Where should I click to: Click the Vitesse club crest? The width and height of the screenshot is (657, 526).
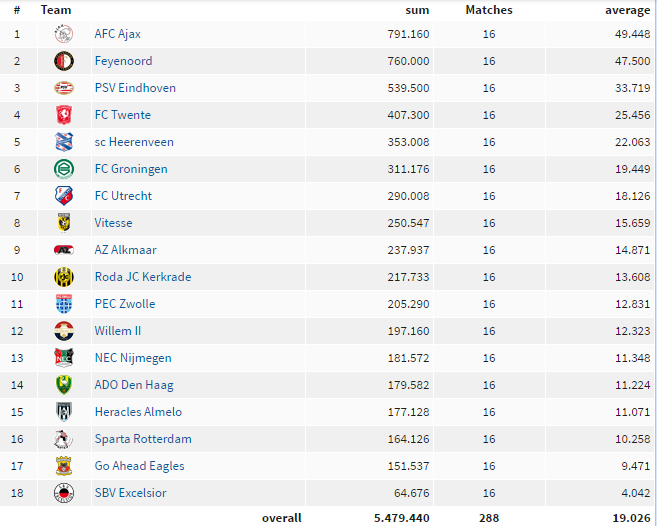click(x=64, y=223)
